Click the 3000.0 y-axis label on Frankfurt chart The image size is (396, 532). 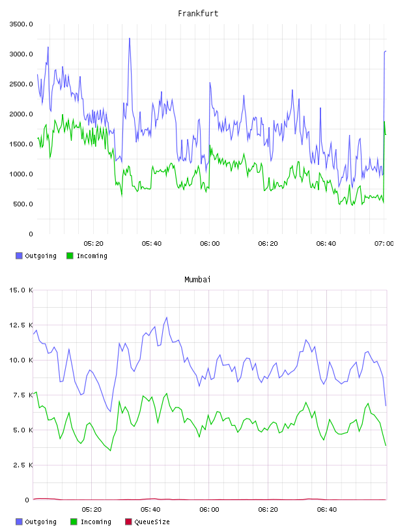point(21,54)
